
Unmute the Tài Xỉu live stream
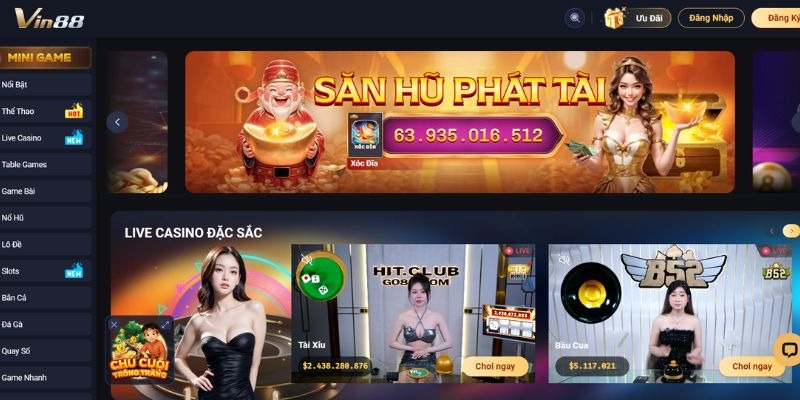point(307,259)
